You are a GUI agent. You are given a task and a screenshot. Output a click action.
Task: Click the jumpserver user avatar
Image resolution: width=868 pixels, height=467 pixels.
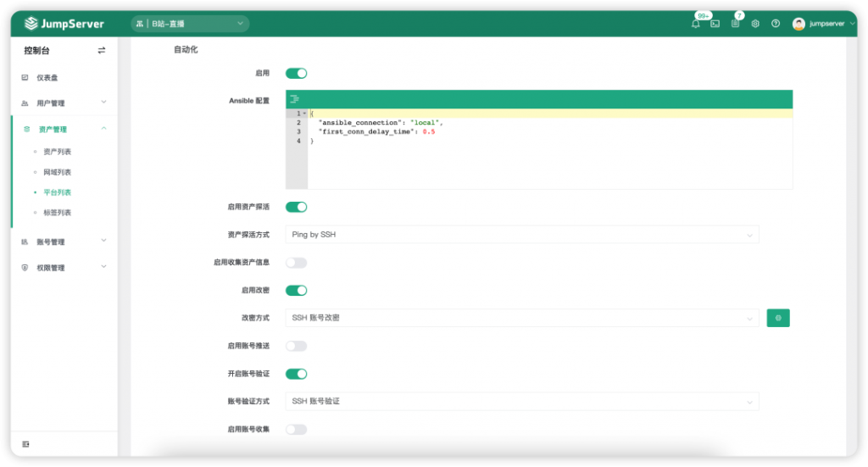click(x=798, y=24)
